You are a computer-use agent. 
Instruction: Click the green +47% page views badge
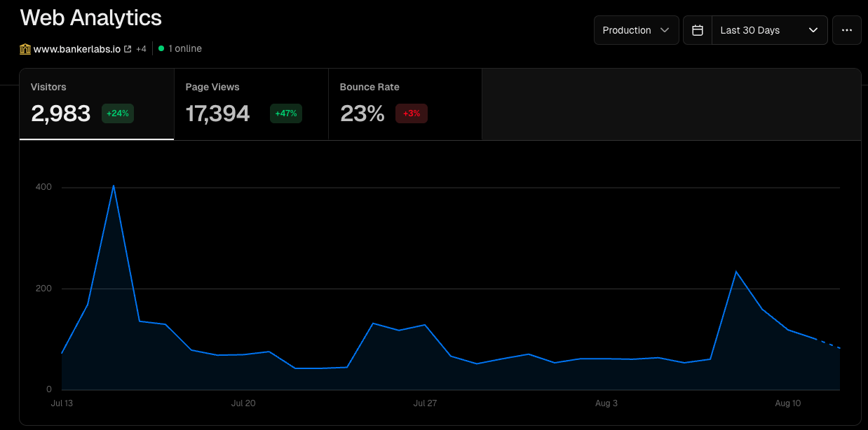coord(285,113)
